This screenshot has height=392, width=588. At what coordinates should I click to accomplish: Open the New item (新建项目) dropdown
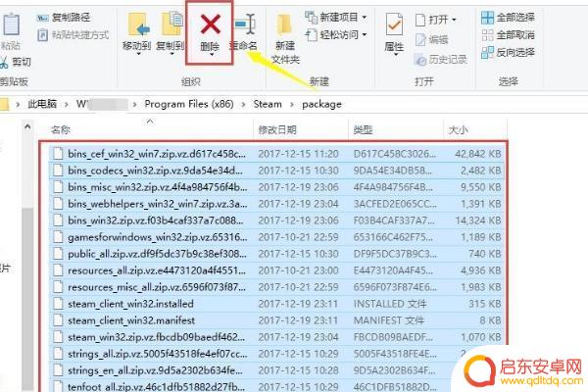[x=336, y=18]
